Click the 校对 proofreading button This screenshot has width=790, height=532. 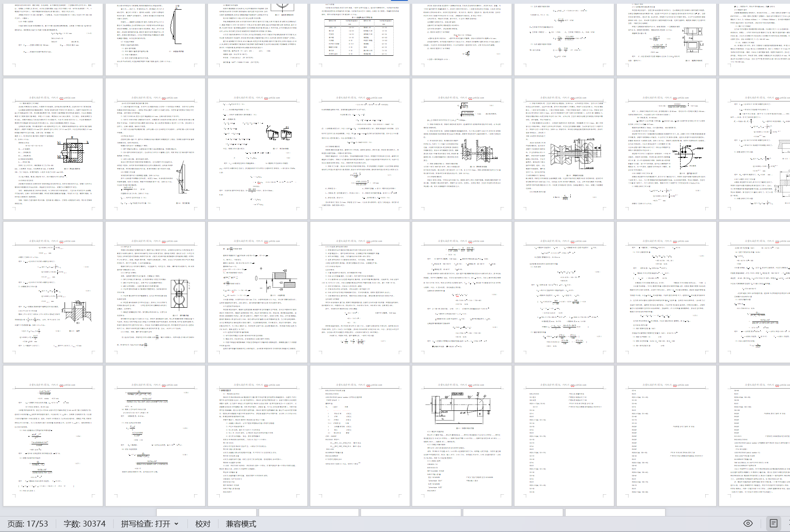[203, 524]
